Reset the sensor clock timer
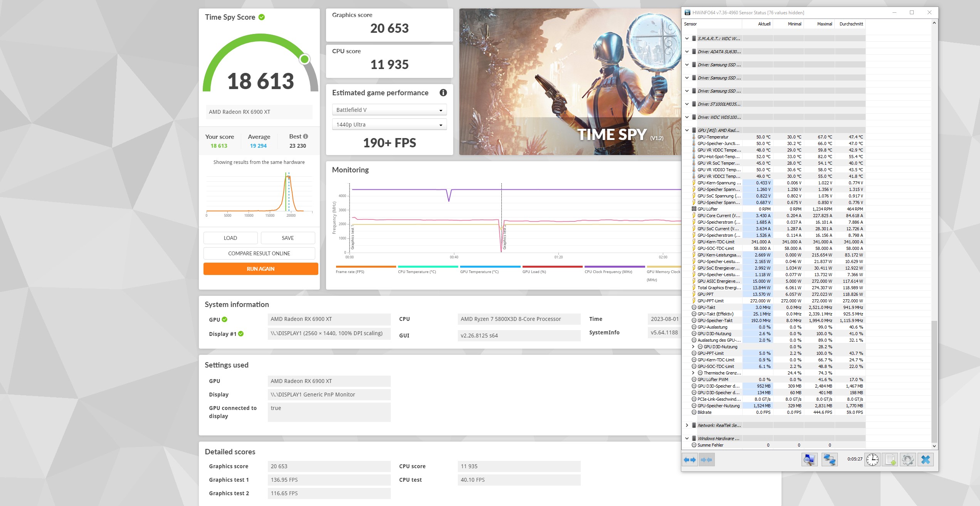This screenshot has height=506, width=980. 872,460
